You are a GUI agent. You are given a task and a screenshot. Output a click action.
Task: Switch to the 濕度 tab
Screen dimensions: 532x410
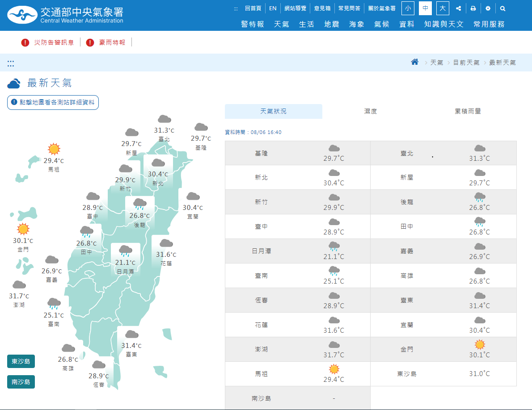point(372,111)
